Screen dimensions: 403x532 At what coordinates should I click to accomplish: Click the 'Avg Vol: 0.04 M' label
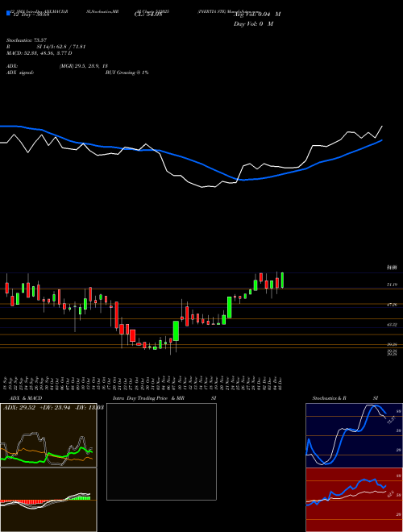pos(257,15)
